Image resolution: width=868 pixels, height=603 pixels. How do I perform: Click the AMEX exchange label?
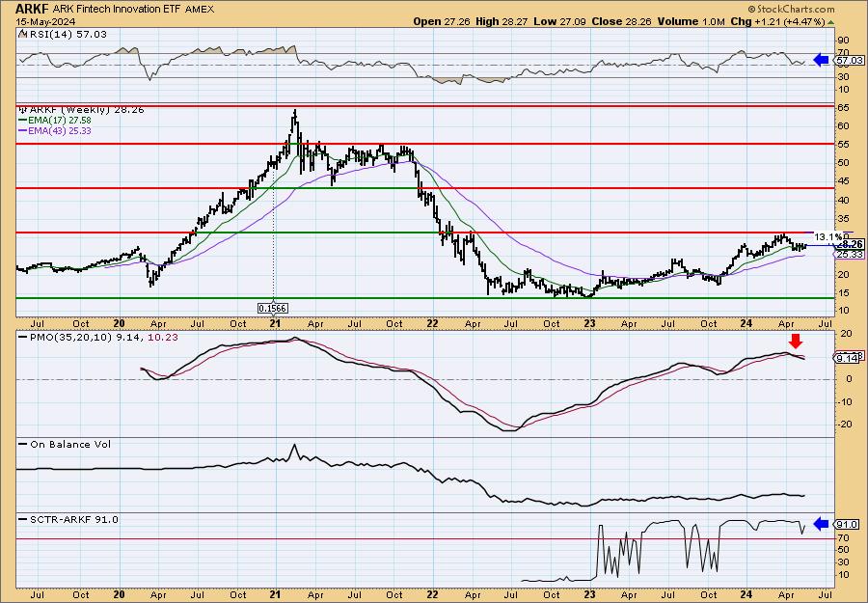pos(201,10)
